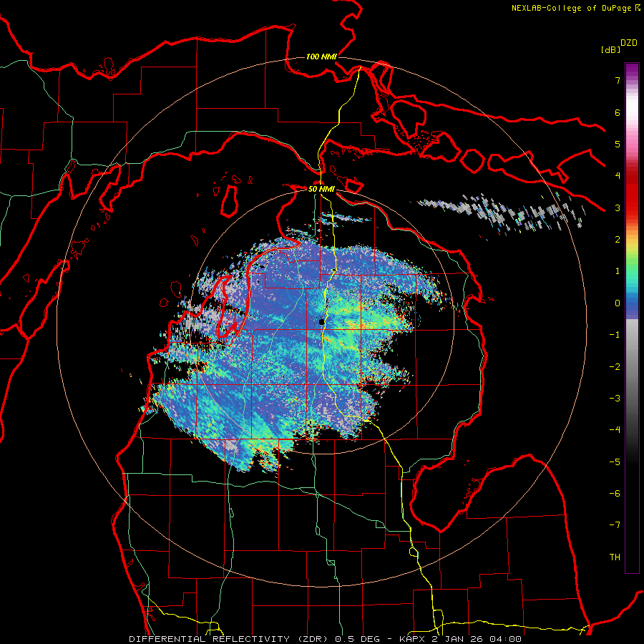Click the black KAPX radar site dot
644x644 pixels.
321,322
